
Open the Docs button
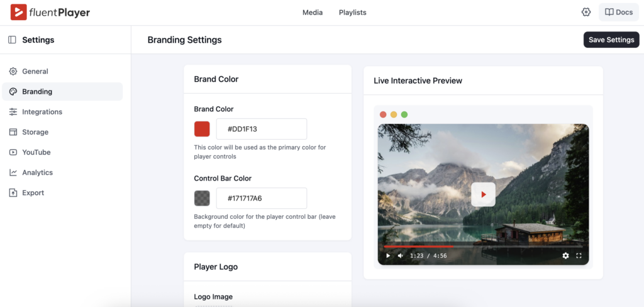click(x=619, y=13)
